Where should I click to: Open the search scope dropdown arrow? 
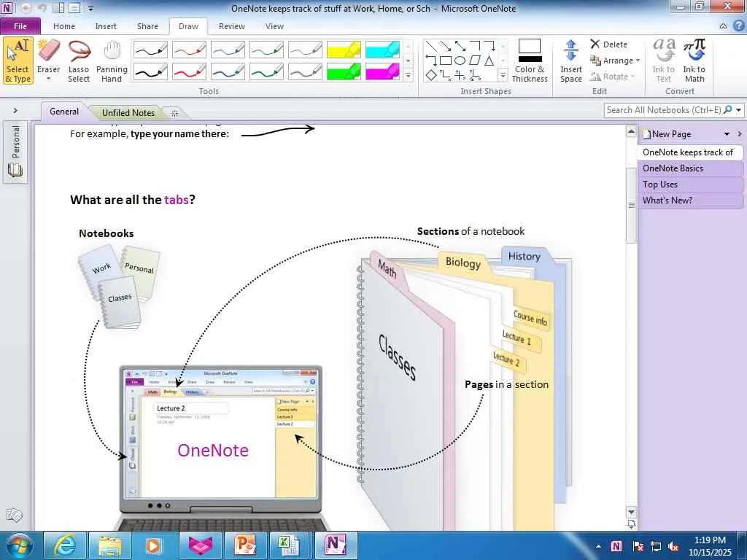[738, 110]
